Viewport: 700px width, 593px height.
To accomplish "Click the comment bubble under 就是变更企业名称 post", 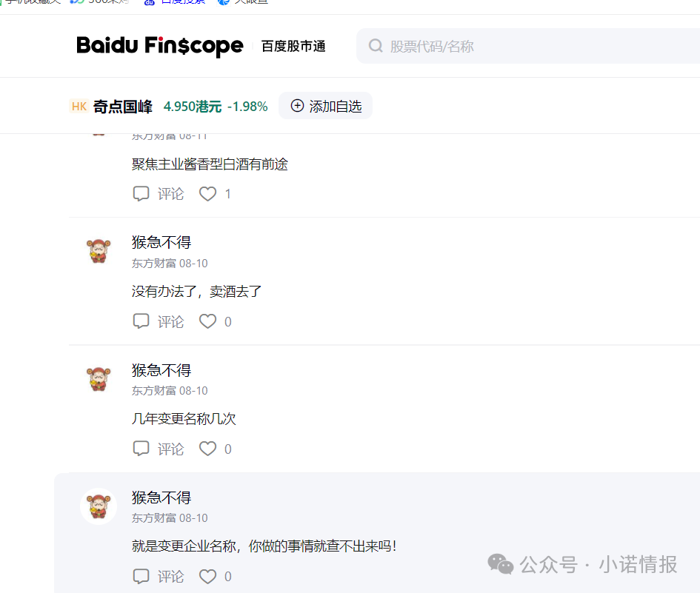I will coord(141,576).
